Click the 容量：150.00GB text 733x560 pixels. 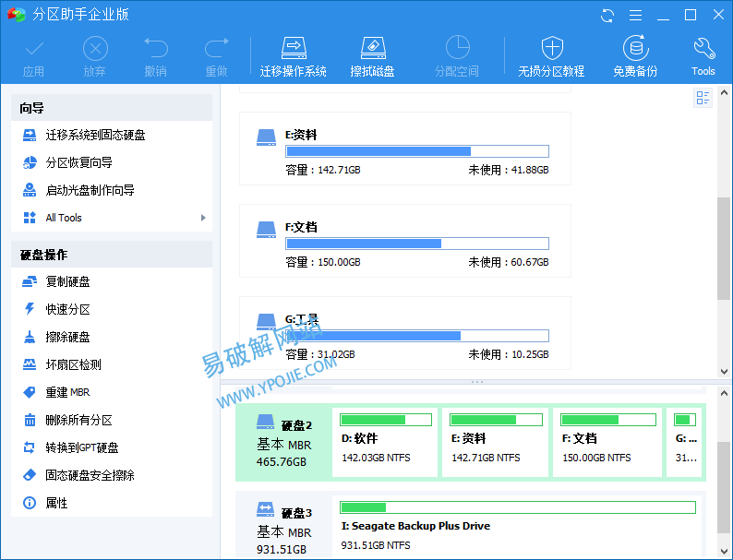click(323, 262)
